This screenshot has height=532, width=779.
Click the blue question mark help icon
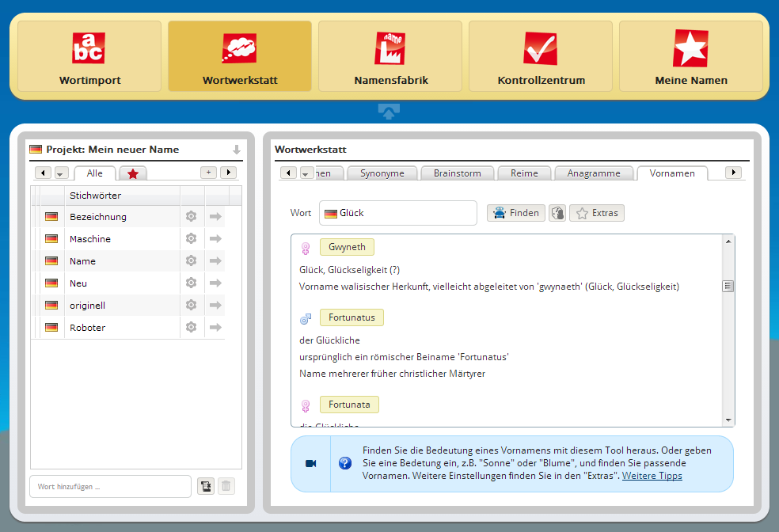(x=345, y=463)
